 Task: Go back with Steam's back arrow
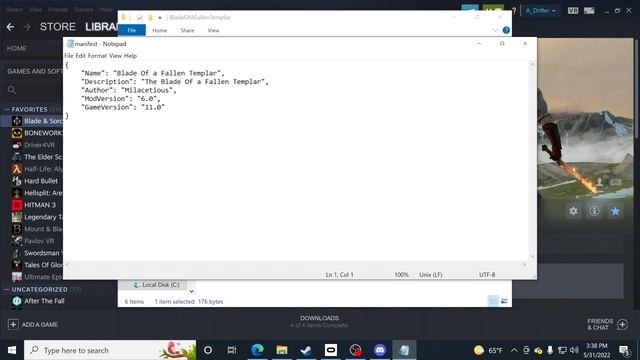(x=11, y=27)
